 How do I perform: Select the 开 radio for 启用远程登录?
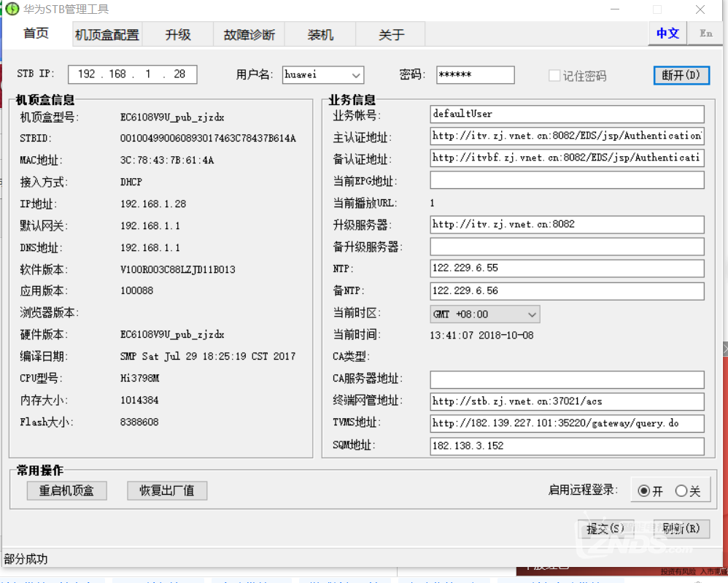644,491
